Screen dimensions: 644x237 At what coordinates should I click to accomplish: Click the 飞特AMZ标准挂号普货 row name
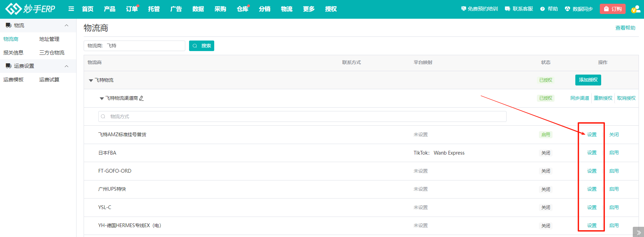(122, 135)
